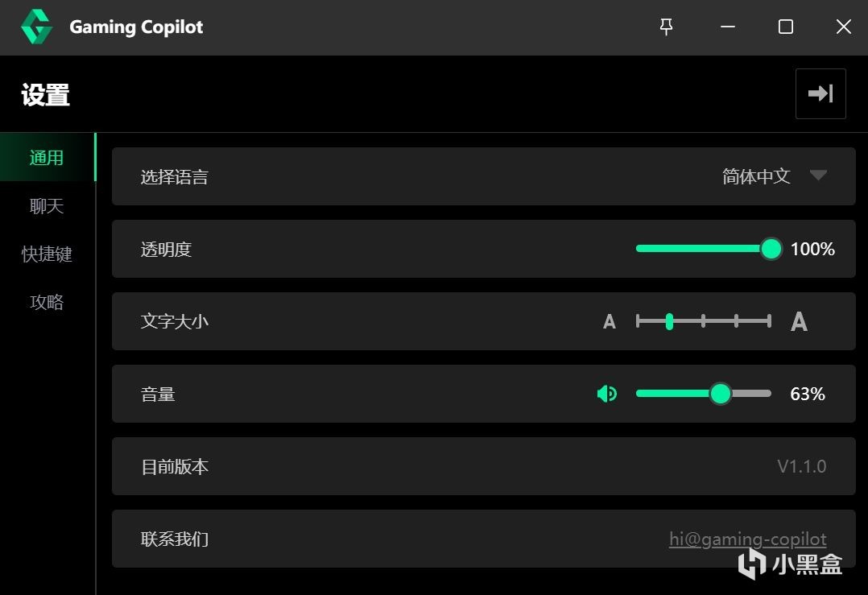Viewport: 868px width, 595px height.
Task: Pin the Gaming Copilot window
Action: (666, 27)
